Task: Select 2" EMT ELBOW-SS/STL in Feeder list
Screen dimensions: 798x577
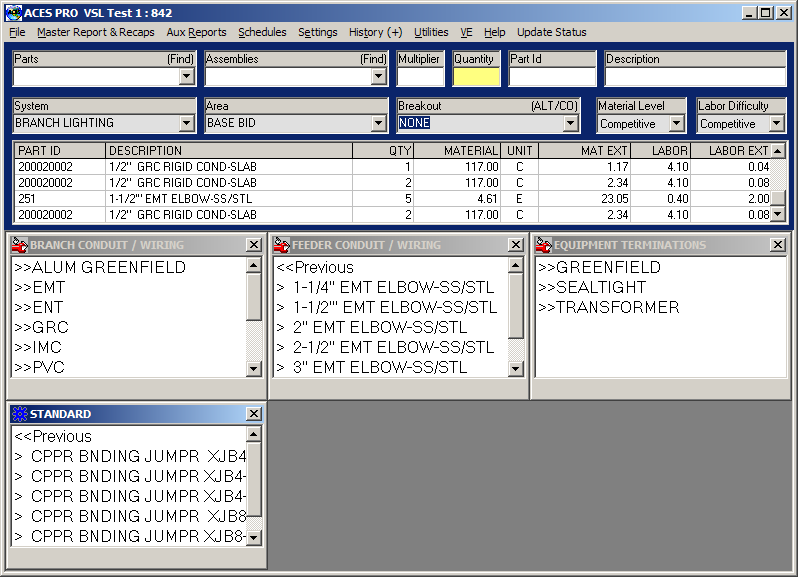Action: (372, 327)
